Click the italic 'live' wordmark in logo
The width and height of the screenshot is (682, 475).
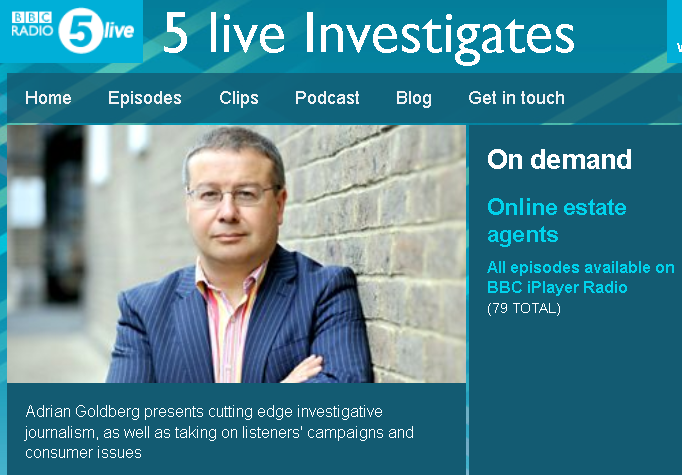pos(119,30)
